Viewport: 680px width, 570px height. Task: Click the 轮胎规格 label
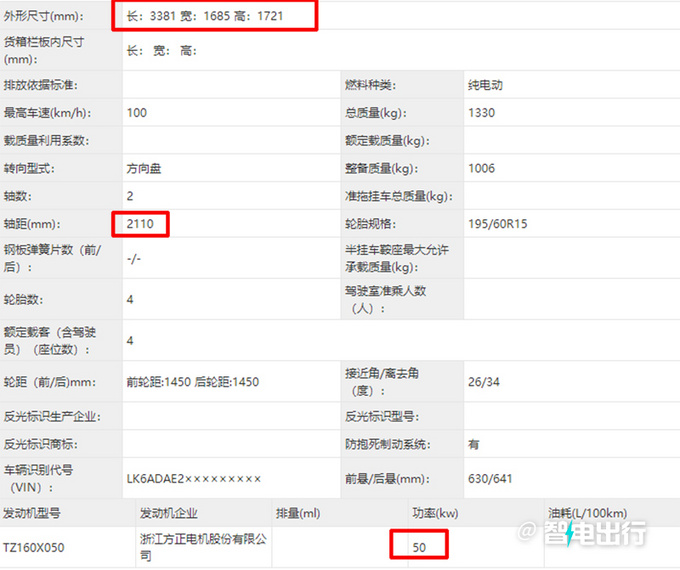(370, 224)
